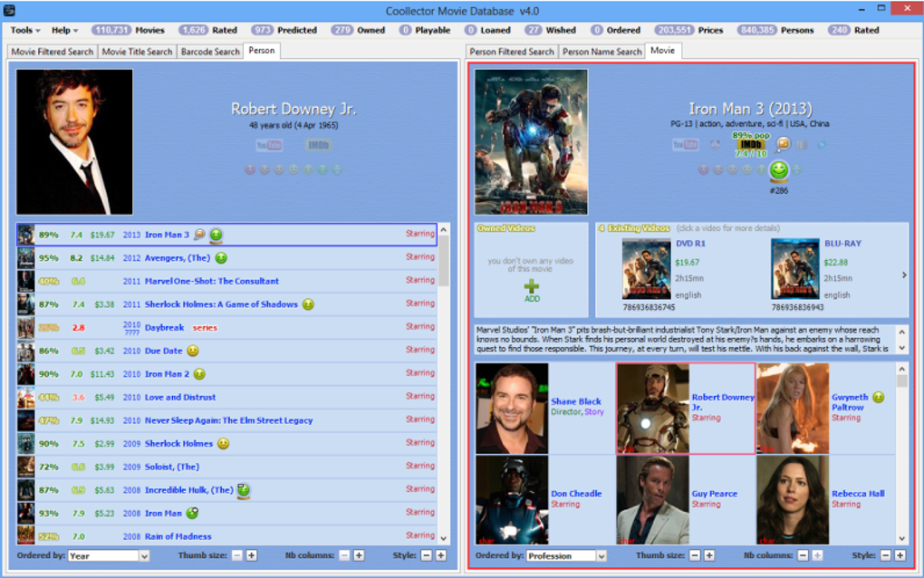
Task: Select the DVD R1 video thumbnail
Action: (x=647, y=270)
